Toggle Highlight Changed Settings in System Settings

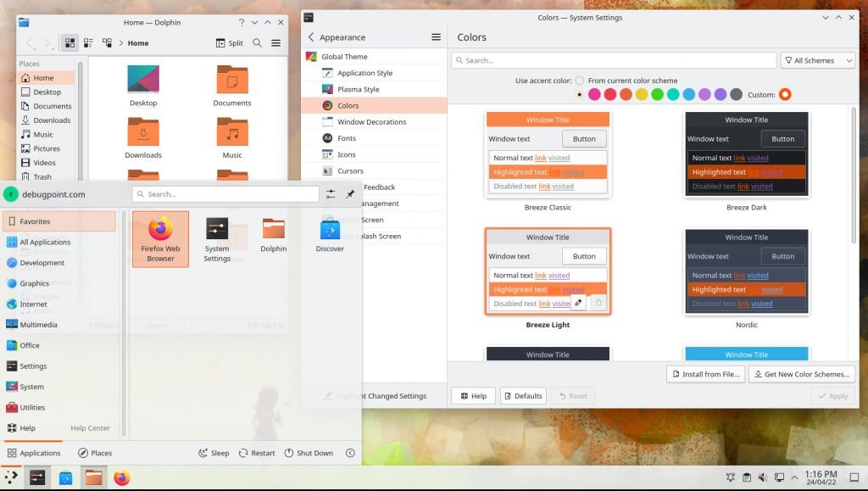(376, 396)
